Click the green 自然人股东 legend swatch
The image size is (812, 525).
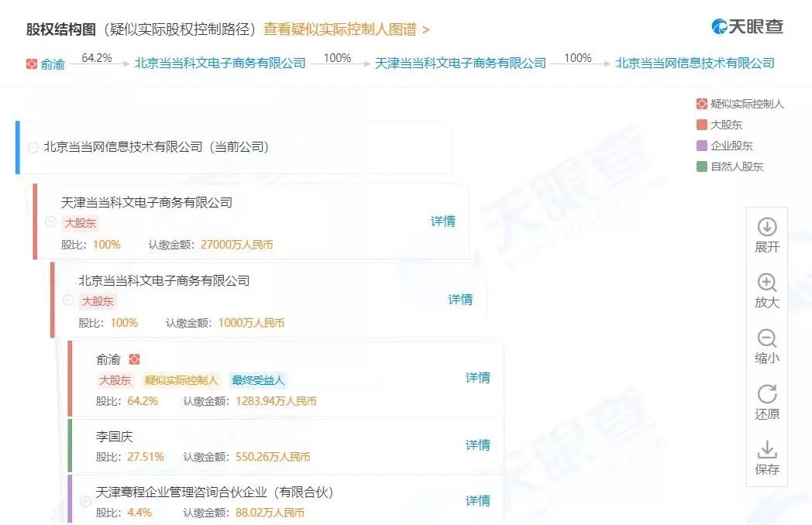pos(702,166)
